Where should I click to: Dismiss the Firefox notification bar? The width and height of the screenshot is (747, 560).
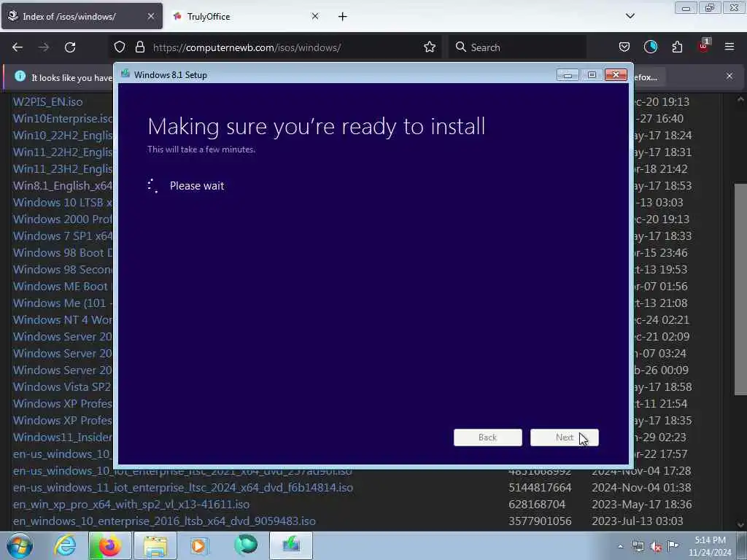729,76
